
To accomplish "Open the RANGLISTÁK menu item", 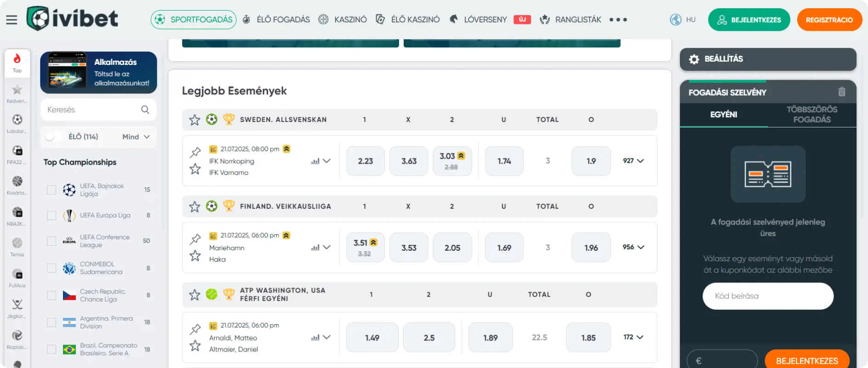I will coord(571,20).
